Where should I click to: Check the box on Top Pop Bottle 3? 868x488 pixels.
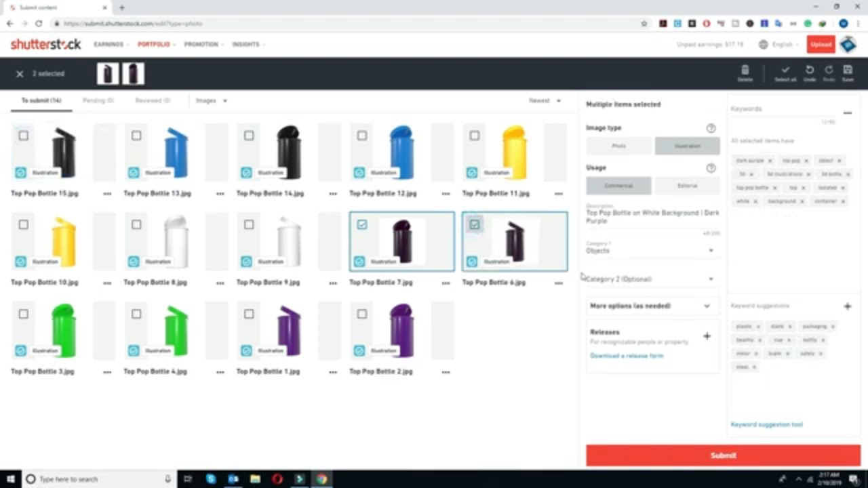(x=24, y=314)
